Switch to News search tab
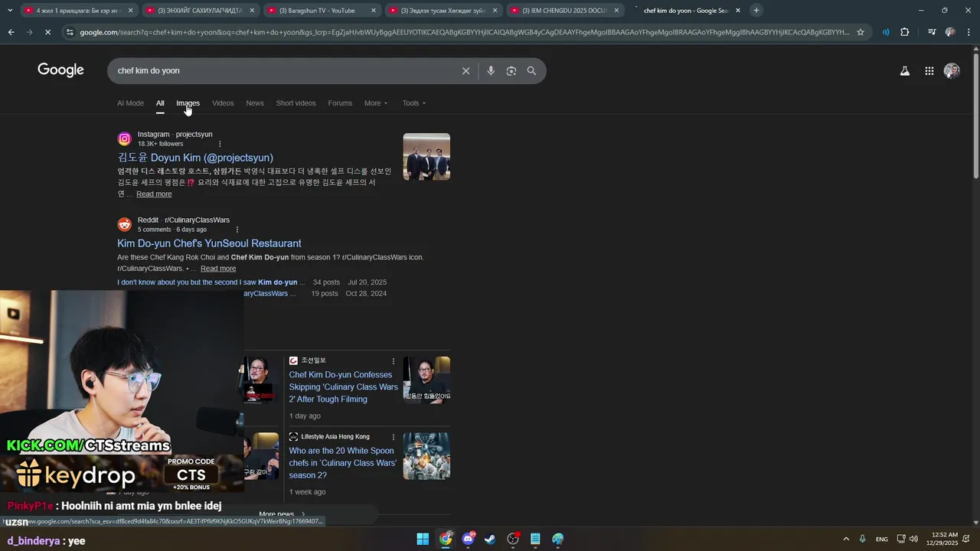This screenshot has width=980, height=551. pyautogui.click(x=255, y=103)
